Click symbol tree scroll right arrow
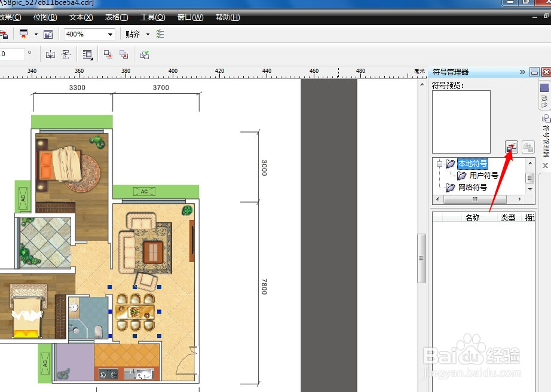Screen dimensions: 551x392 pos(519,199)
